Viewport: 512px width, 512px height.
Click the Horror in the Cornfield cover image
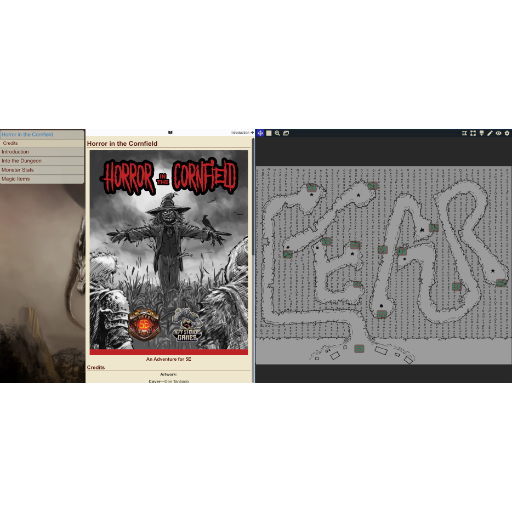pos(169,252)
